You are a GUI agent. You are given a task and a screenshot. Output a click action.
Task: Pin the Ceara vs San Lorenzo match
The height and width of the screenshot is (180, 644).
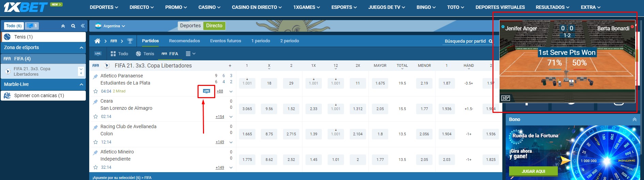click(x=95, y=102)
